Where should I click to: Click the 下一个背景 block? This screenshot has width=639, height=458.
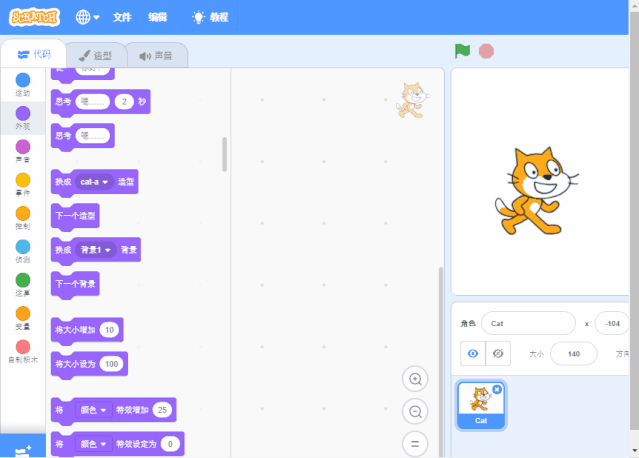(x=75, y=284)
